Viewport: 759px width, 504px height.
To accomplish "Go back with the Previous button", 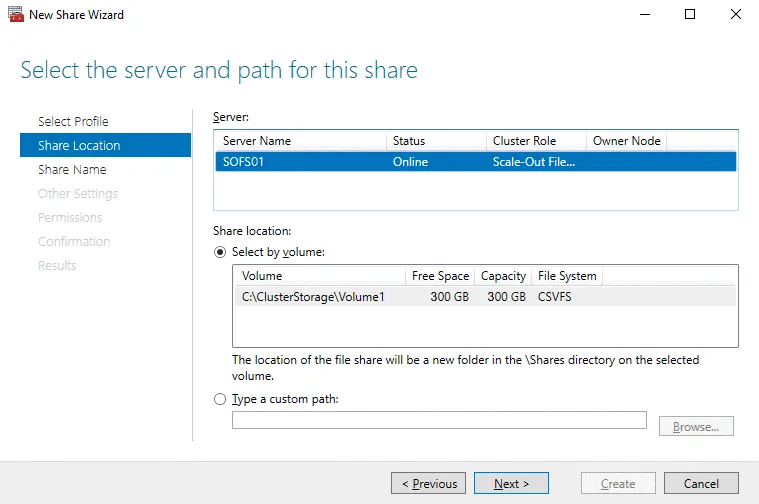I will tap(429, 484).
